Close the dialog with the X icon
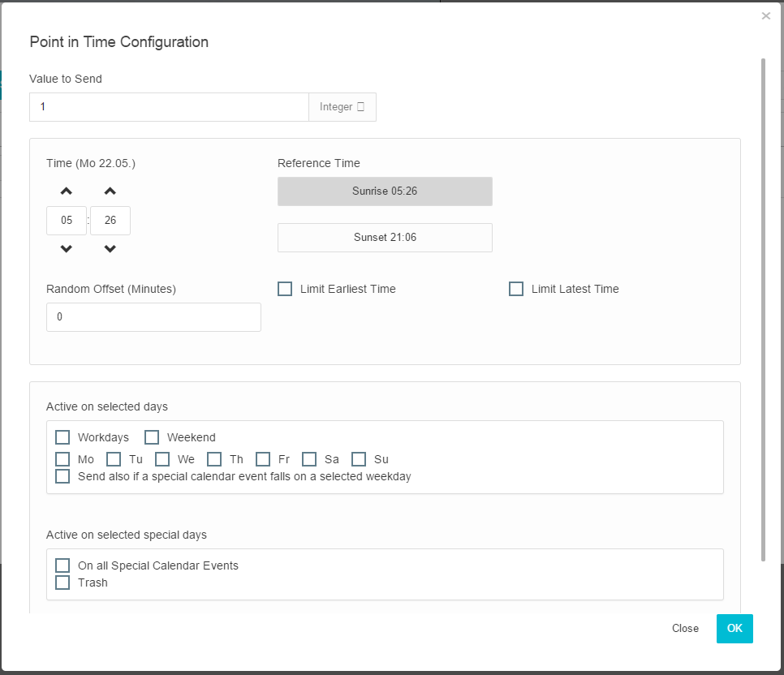Image resolution: width=784 pixels, height=675 pixels. point(765,16)
